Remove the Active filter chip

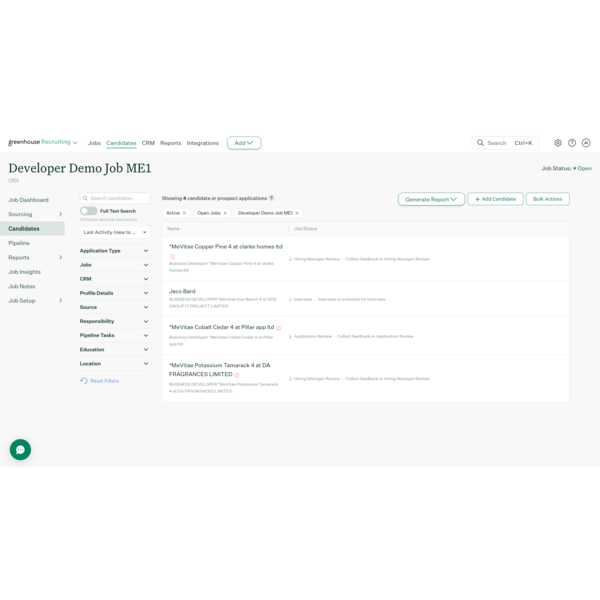tap(184, 213)
